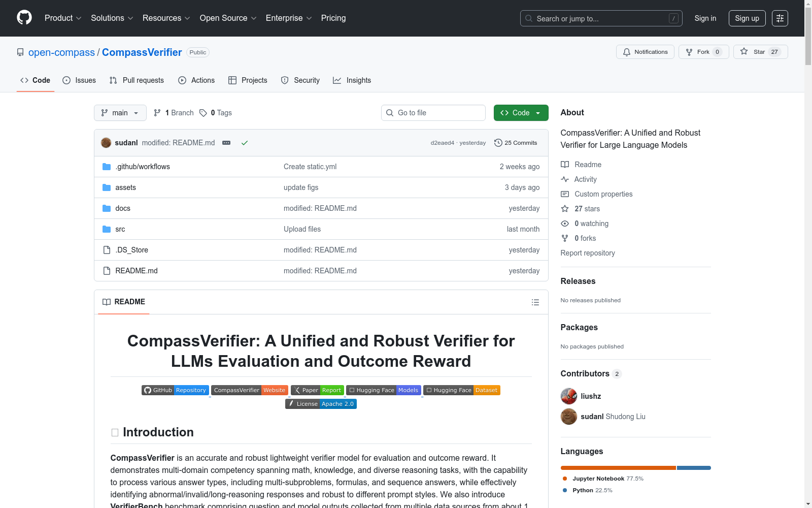Click the Python language bar segment

point(694,468)
